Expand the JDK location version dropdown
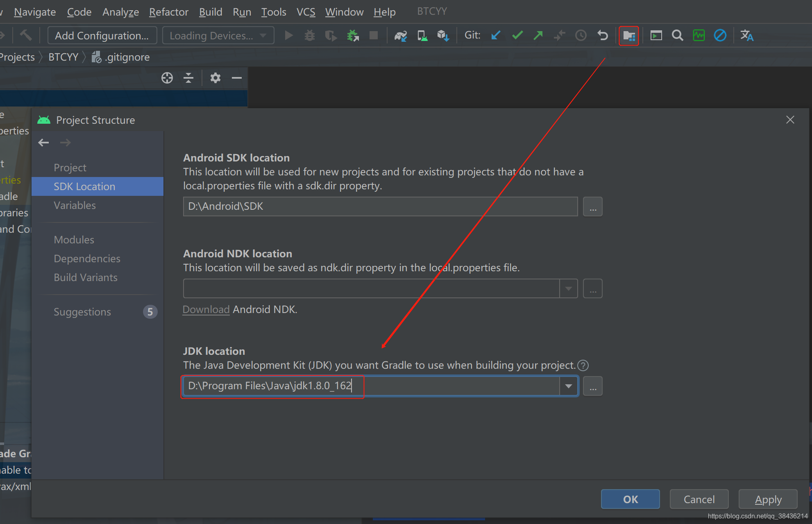 click(x=569, y=386)
